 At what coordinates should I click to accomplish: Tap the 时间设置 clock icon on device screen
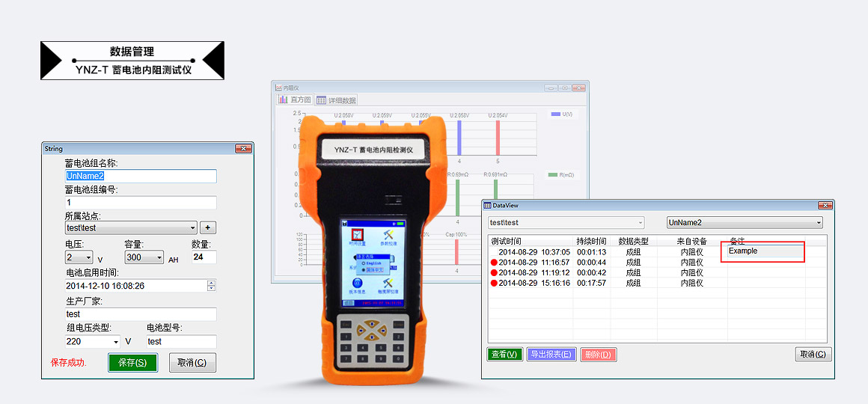[x=357, y=233]
